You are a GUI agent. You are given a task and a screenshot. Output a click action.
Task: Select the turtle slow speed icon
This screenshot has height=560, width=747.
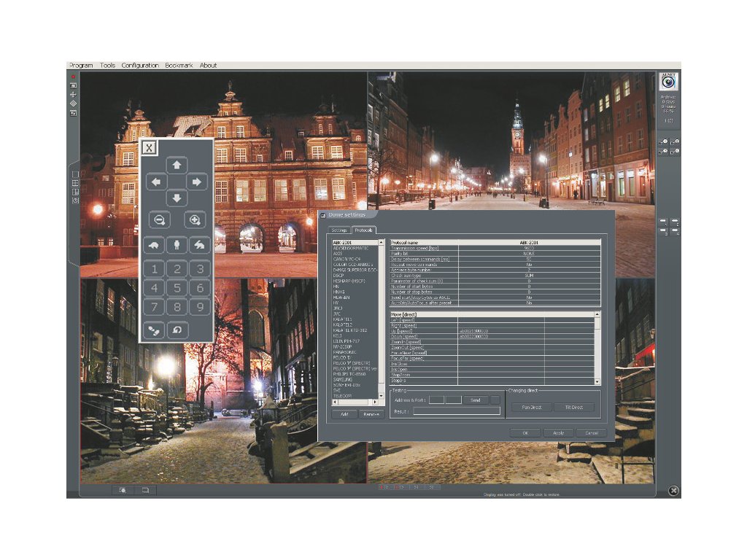[x=154, y=245]
